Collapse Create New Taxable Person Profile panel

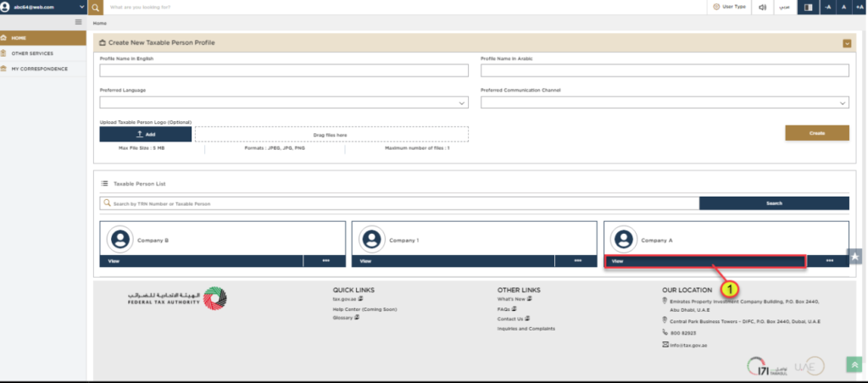point(847,43)
